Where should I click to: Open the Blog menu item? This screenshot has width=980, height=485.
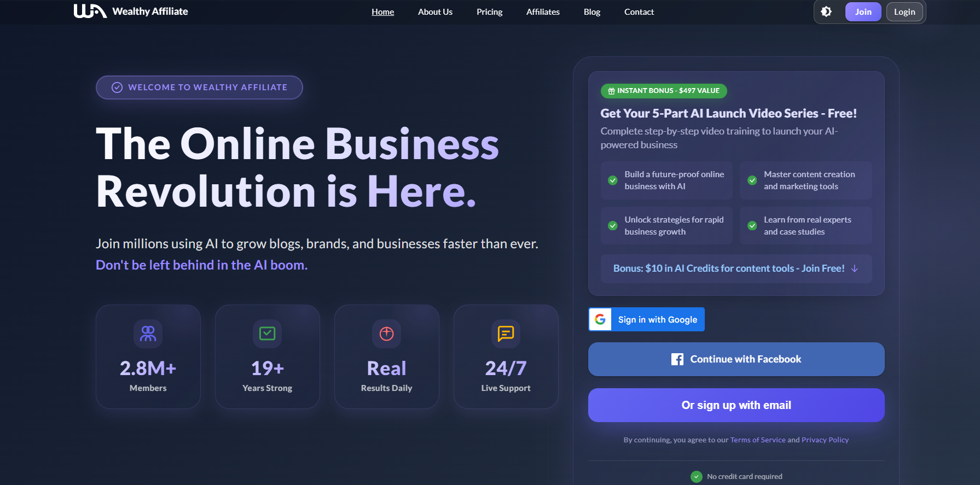click(x=592, y=12)
